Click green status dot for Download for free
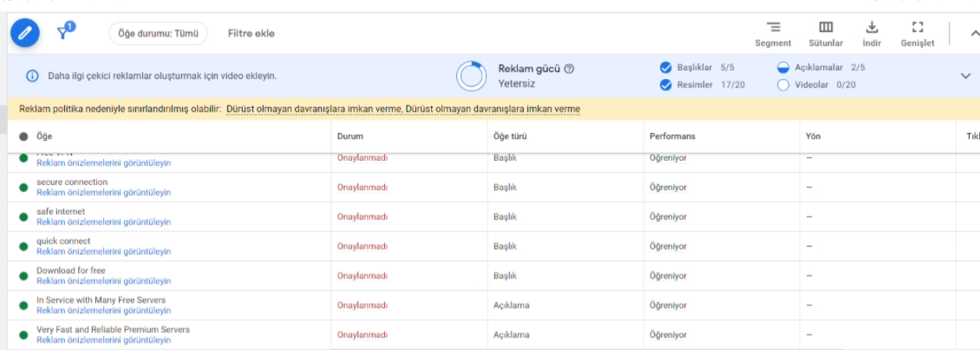Viewport: 980px width, 350px height. (x=23, y=276)
